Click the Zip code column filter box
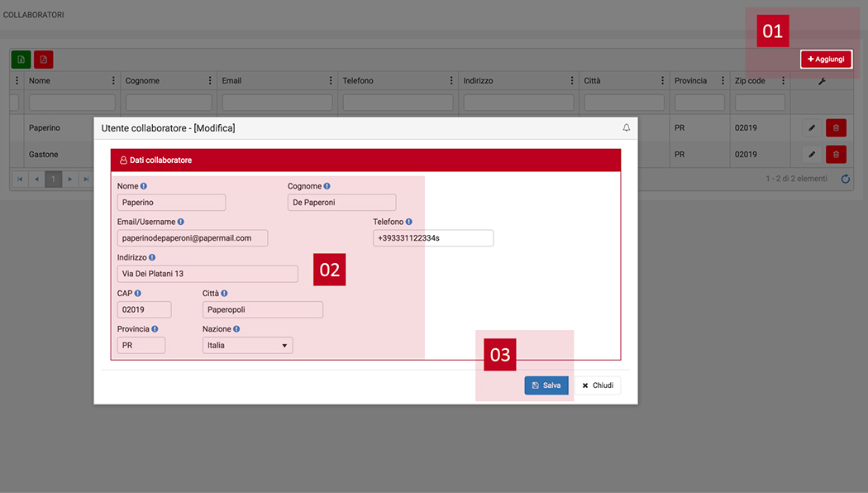This screenshot has height=493, width=868. point(760,103)
